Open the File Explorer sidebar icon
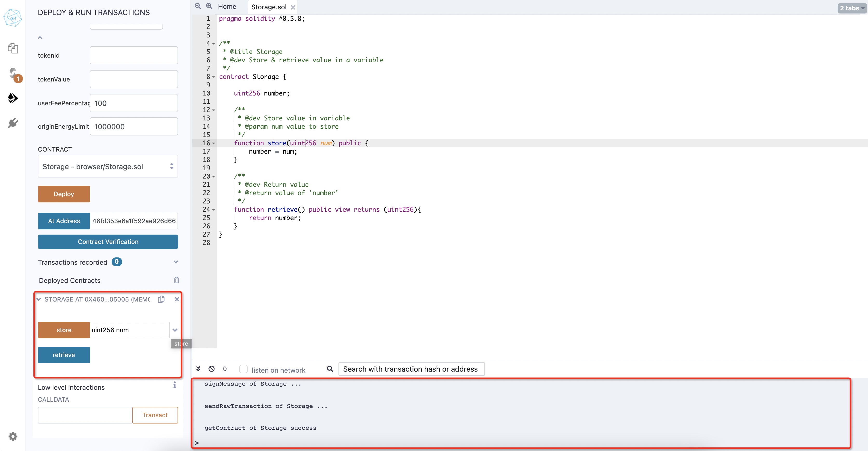The width and height of the screenshot is (868, 451). tap(13, 48)
